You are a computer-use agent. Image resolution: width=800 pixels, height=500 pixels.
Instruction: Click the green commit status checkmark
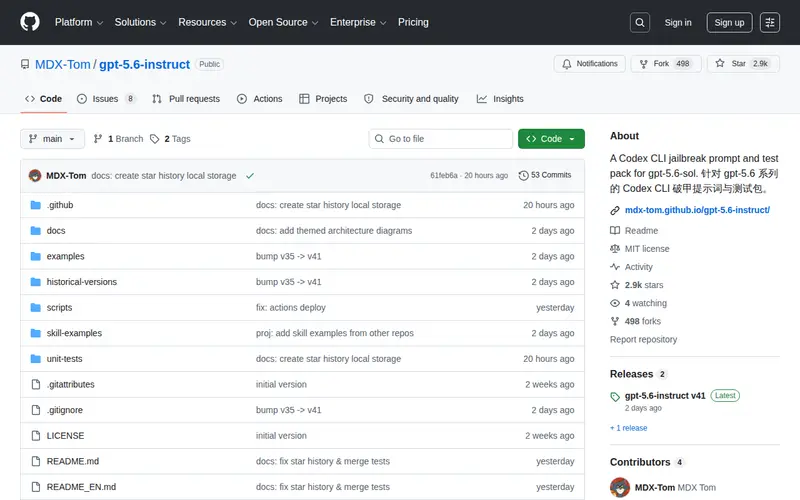click(x=250, y=176)
